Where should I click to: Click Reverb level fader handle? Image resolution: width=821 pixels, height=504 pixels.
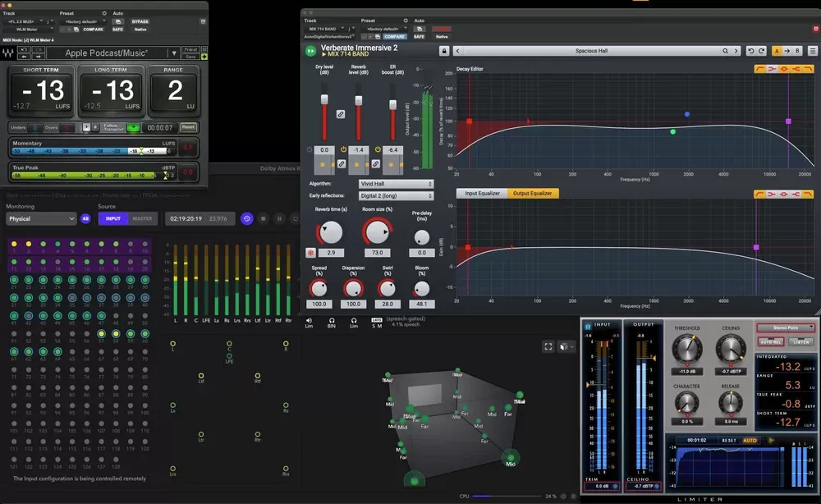click(359, 100)
